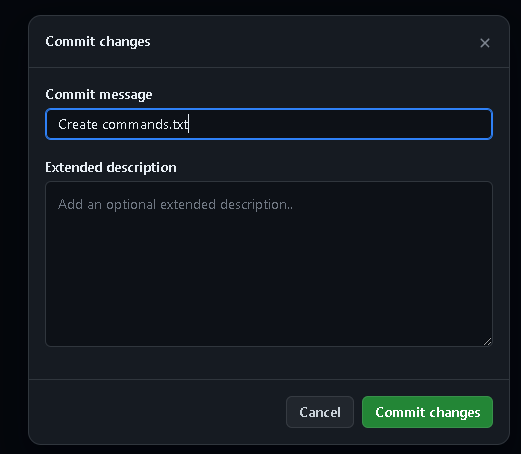Image resolution: width=521 pixels, height=454 pixels.
Task: Click the dark backdrop above the dialog
Action: point(260,7)
